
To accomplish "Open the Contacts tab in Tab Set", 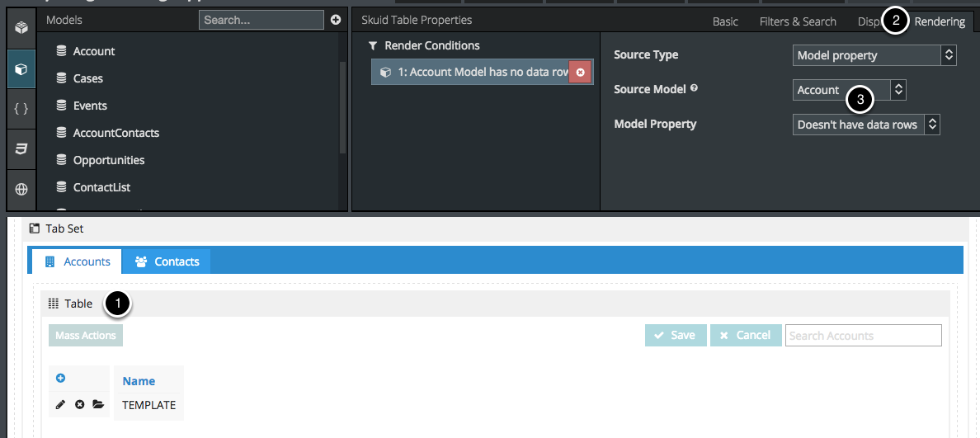I will [x=167, y=261].
